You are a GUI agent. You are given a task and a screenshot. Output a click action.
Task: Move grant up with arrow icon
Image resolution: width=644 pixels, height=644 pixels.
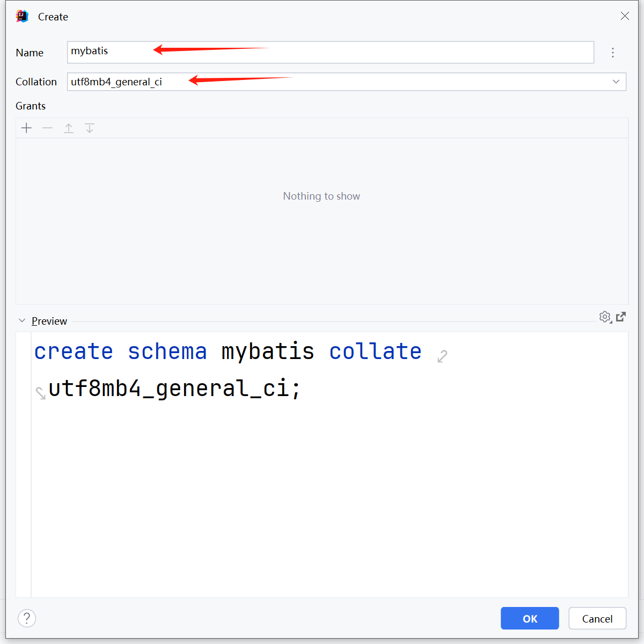click(69, 128)
